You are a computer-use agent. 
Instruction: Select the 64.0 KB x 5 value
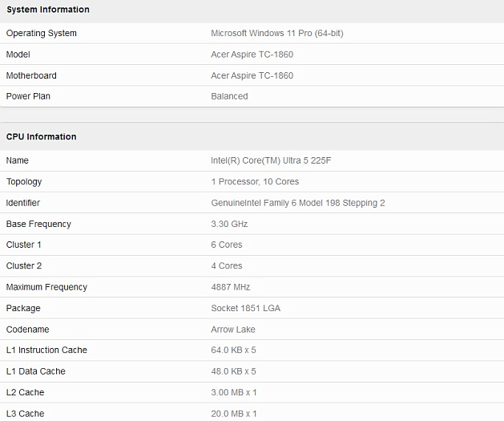[233, 350]
